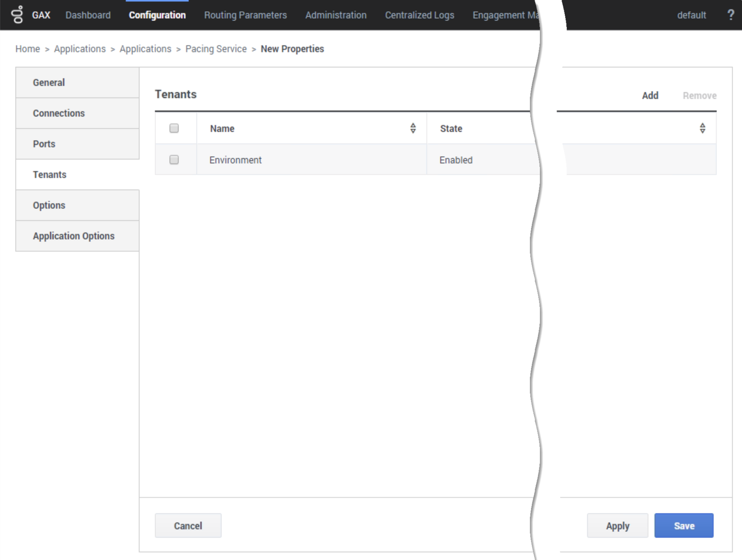Click the rightmost column sort arrows

point(703,128)
